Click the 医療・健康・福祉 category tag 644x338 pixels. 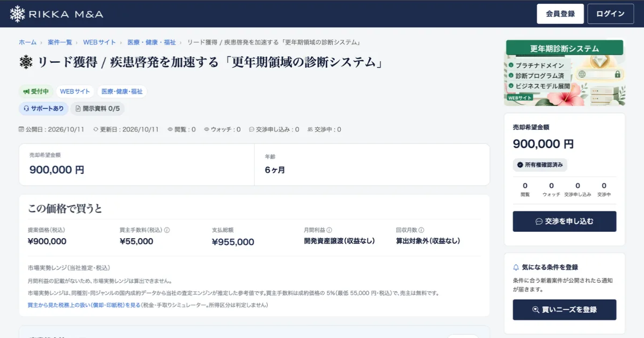pos(122,92)
